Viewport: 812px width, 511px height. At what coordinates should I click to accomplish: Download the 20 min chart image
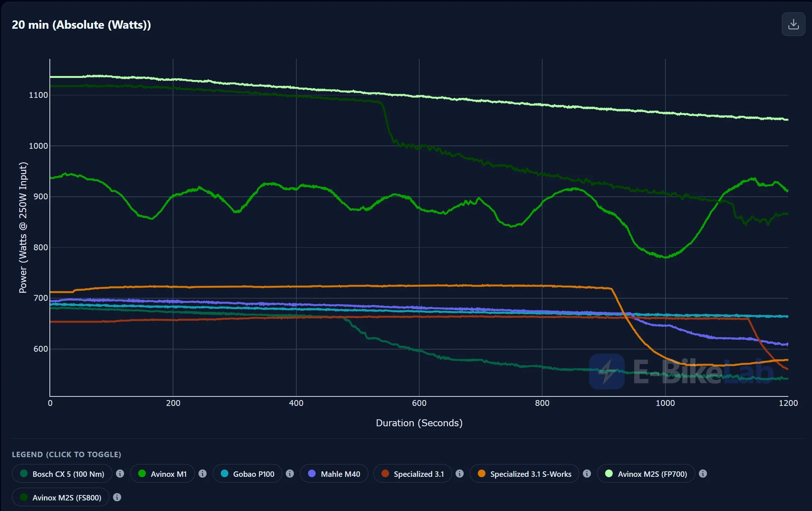[x=793, y=24]
